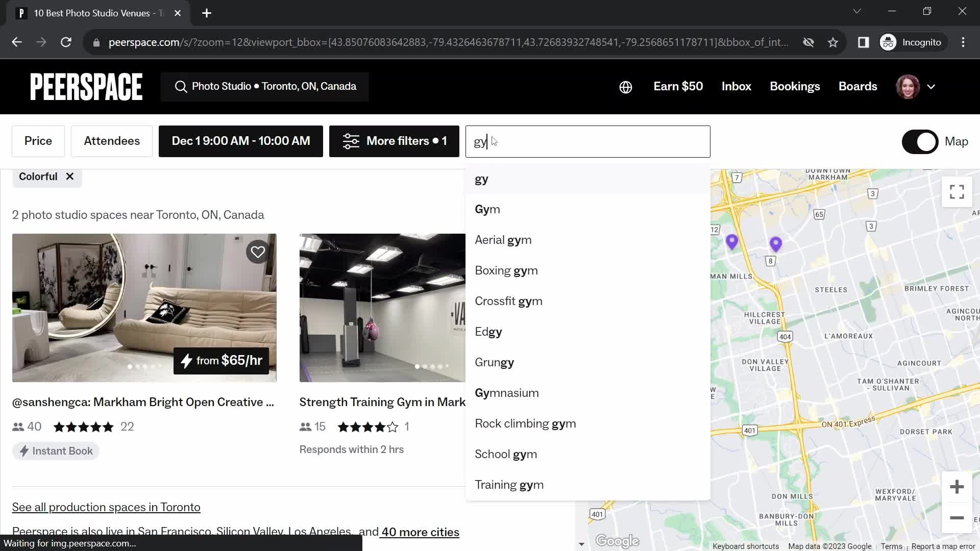Remove the Colorful filter tag
Screen dimensions: 980x551
click(x=70, y=177)
